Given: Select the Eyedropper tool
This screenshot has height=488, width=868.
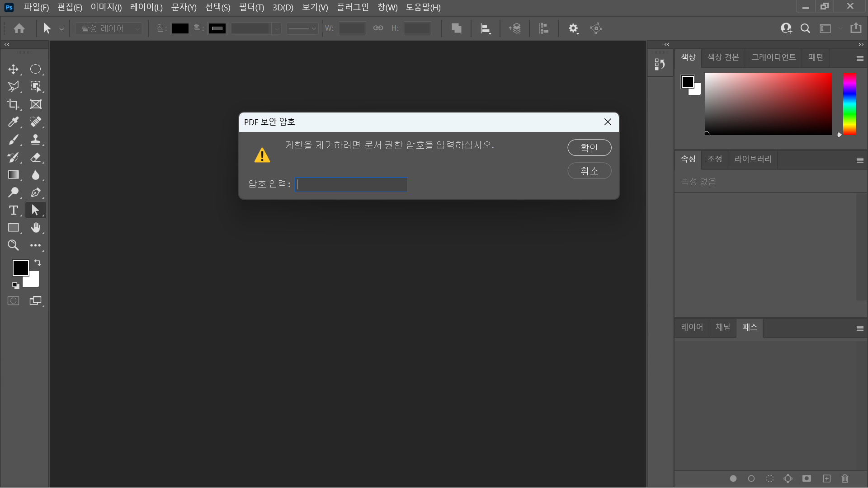Looking at the screenshot, I should coord(13,122).
